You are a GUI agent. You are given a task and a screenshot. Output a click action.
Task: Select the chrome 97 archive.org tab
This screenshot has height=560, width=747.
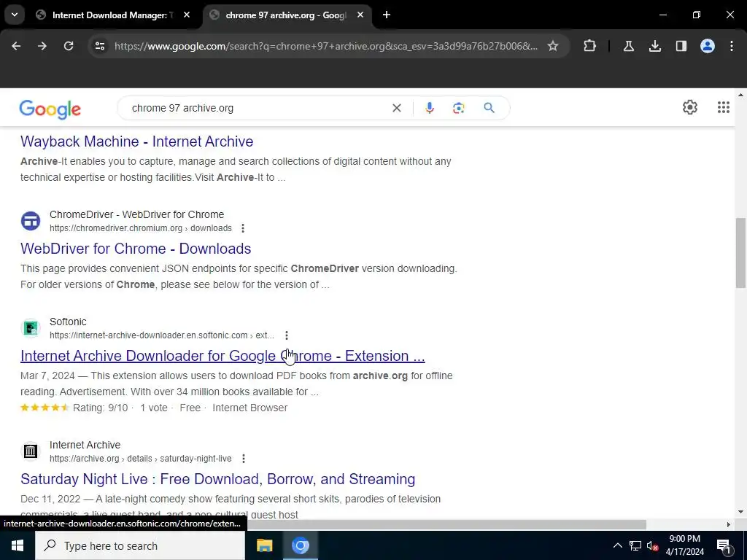(x=287, y=15)
